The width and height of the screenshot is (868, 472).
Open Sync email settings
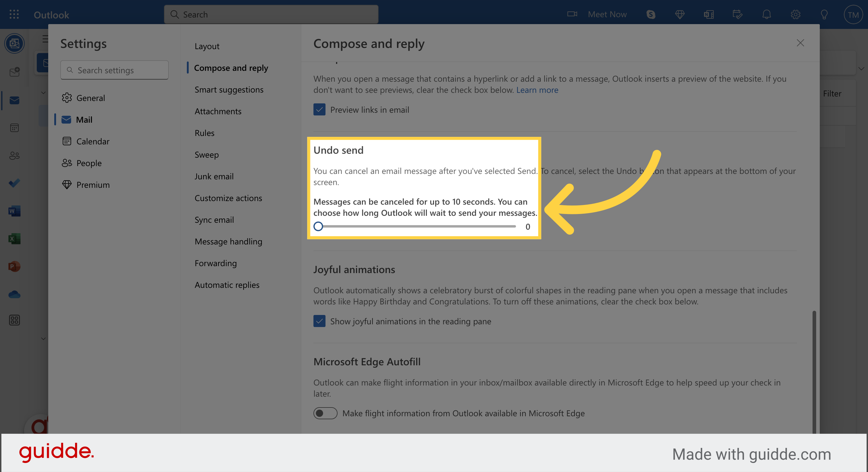(214, 220)
